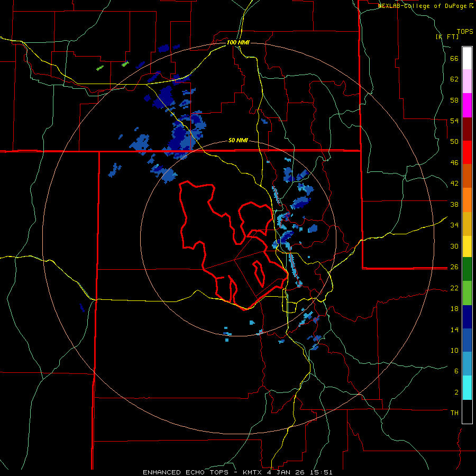Click the medium blue 14 kft legend swatch
This screenshot has height=476, width=476.
point(467,340)
